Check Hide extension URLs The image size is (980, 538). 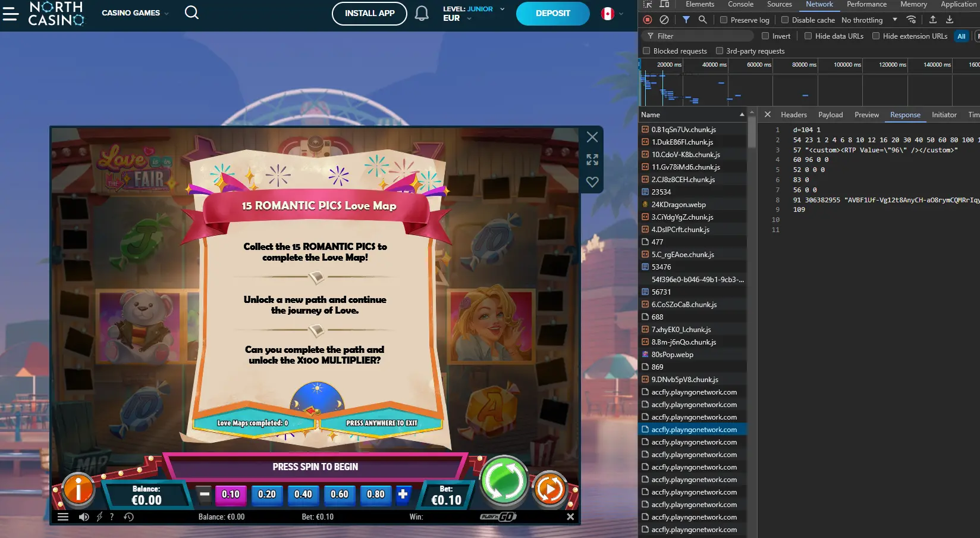[876, 36]
